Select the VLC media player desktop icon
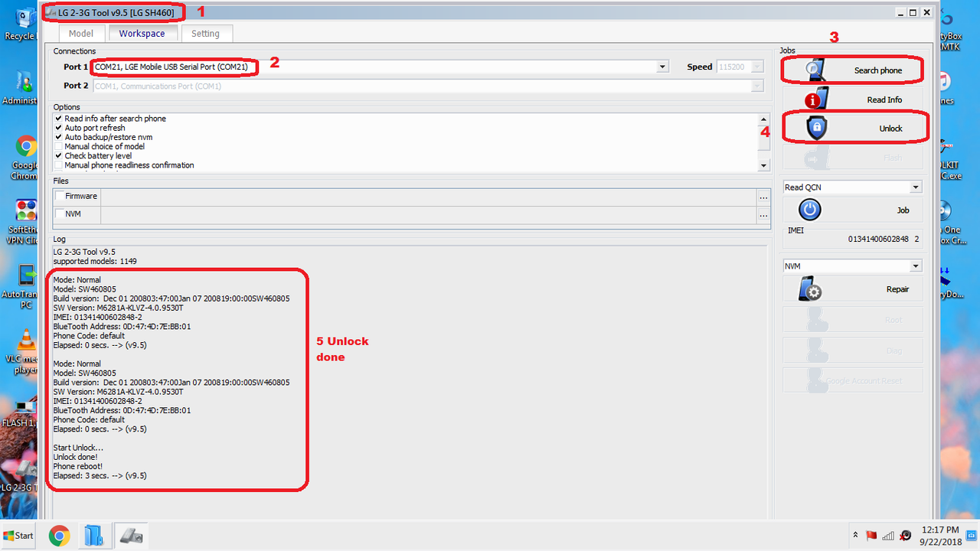980x551 pixels. click(x=25, y=352)
